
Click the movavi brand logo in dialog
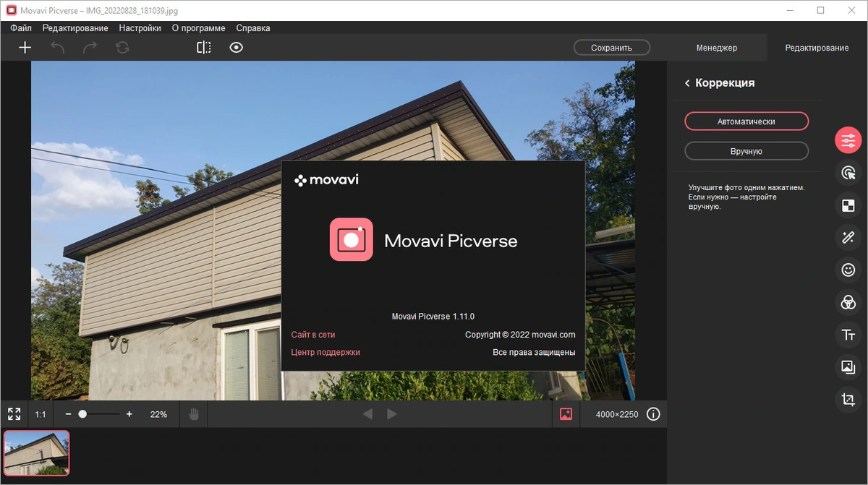[x=327, y=180]
